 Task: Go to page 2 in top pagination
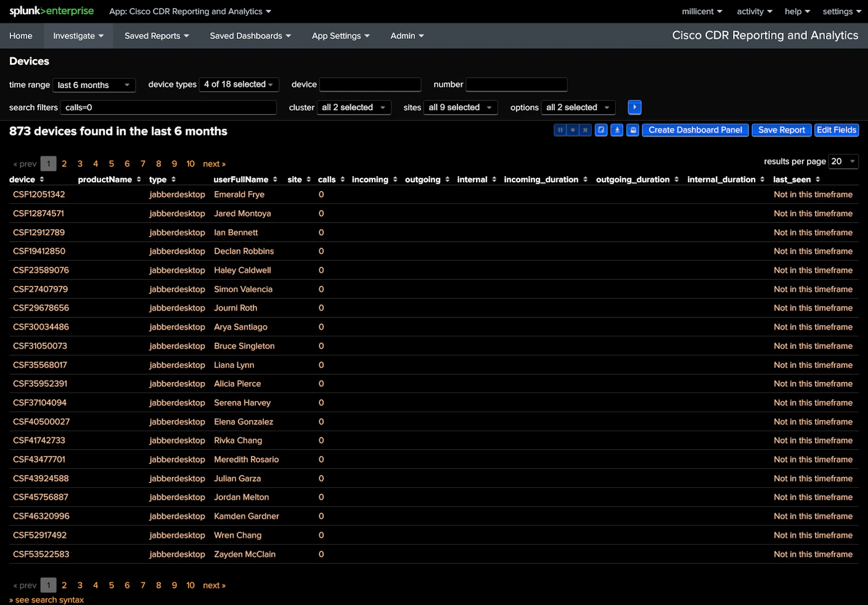pyautogui.click(x=64, y=164)
